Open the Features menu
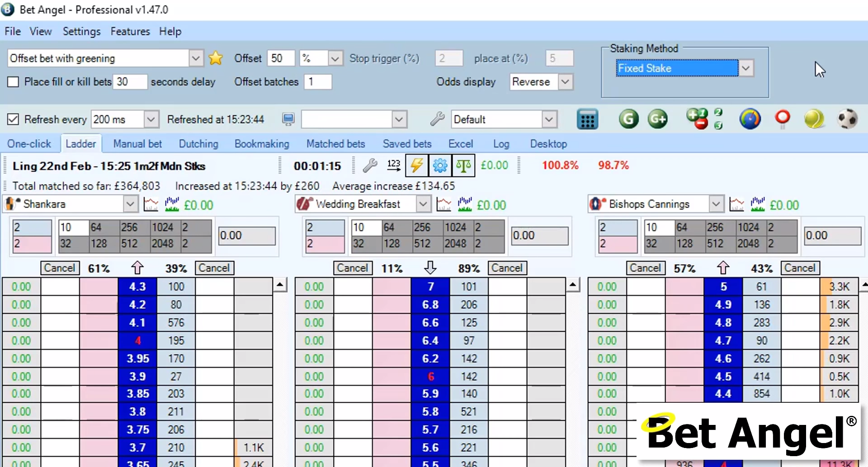The height and width of the screenshot is (467, 868). point(130,32)
